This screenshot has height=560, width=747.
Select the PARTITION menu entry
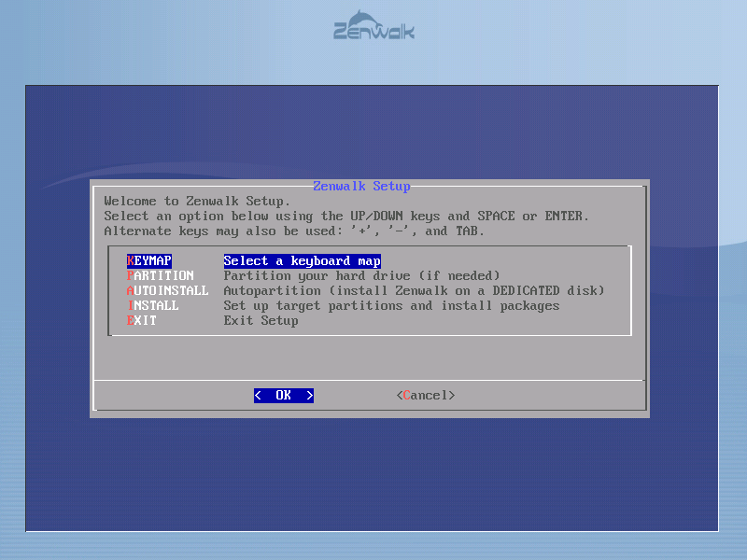(x=161, y=275)
